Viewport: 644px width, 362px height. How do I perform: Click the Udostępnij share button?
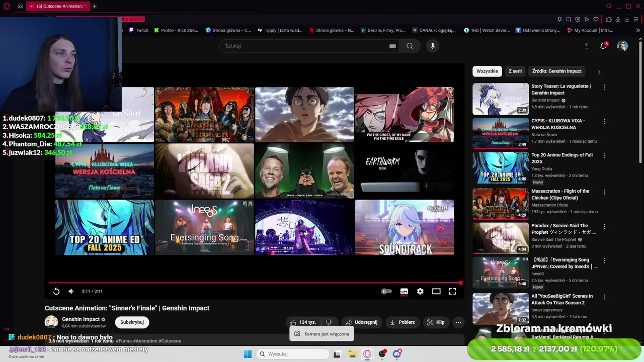[361, 322]
